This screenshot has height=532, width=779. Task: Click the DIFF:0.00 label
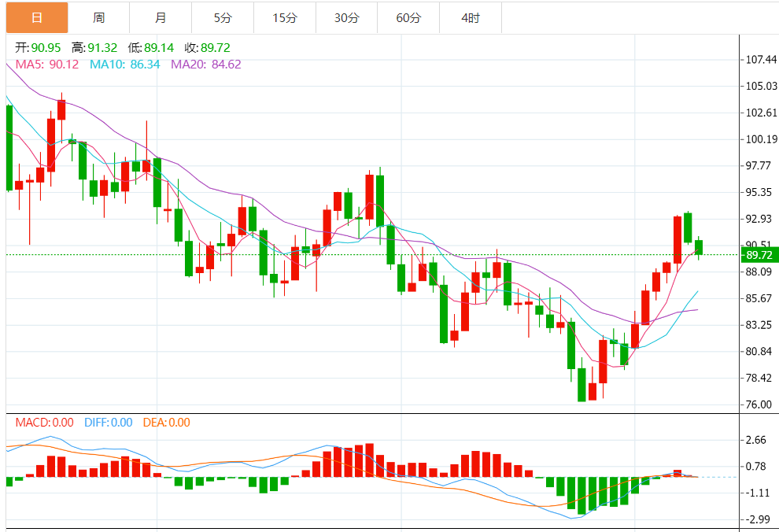[109, 423]
